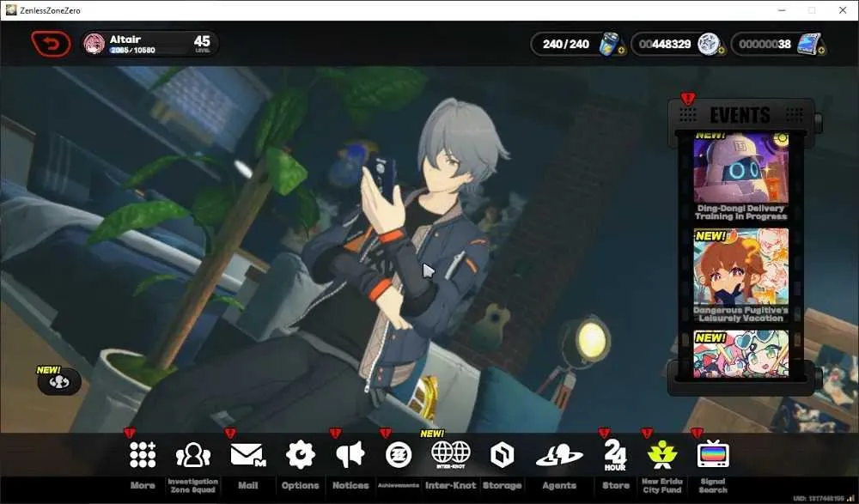The width and height of the screenshot is (859, 504).
Task: Open the Options gear icon
Action: [300, 455]
